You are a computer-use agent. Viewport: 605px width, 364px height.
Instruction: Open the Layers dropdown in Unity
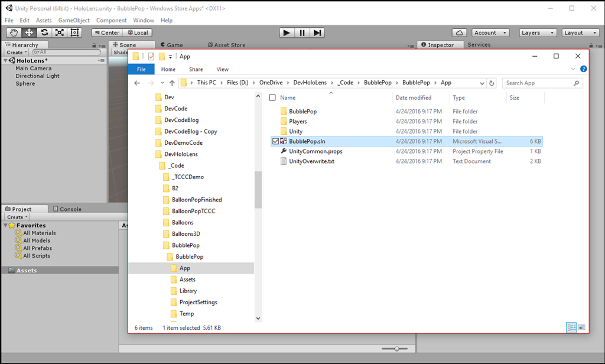pyautogui.click(x=538, y=33)
